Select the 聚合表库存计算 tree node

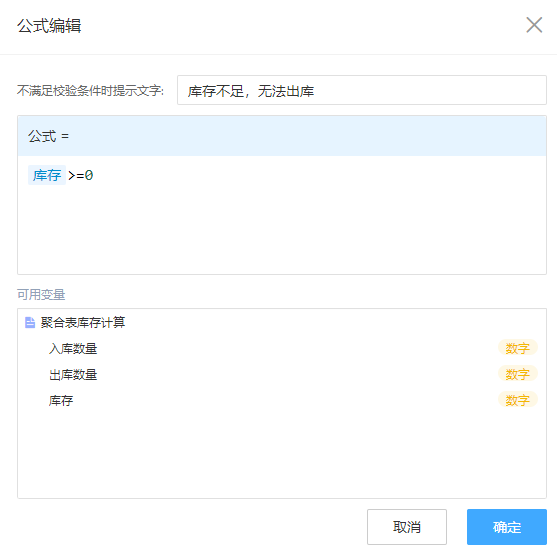coord(83,322)
